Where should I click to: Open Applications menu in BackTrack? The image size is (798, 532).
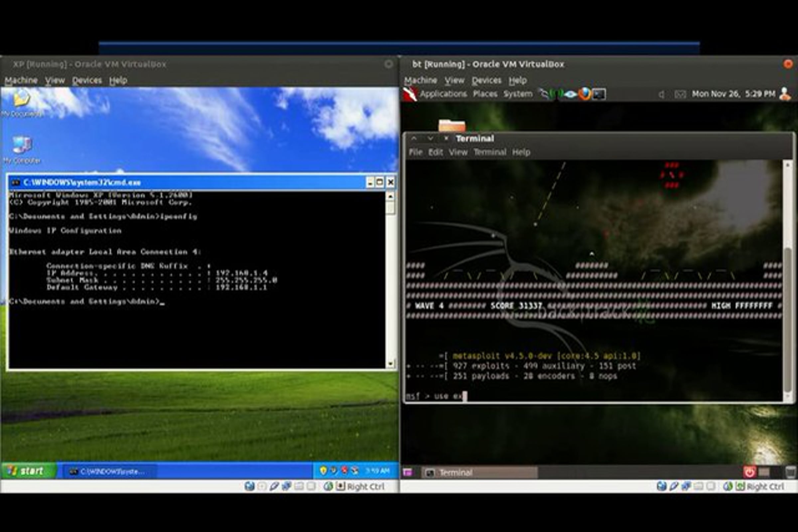(443, 94)
